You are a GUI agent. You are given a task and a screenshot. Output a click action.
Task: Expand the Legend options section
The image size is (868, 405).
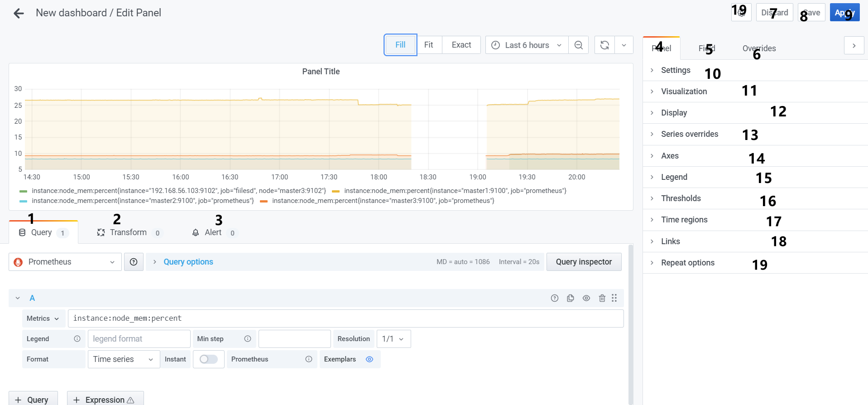[755, 177]
